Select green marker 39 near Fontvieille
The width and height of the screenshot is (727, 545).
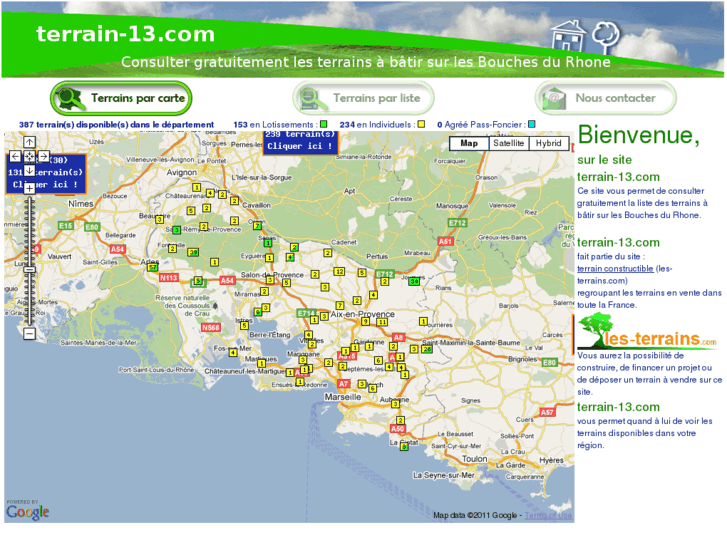click(193, 252)
